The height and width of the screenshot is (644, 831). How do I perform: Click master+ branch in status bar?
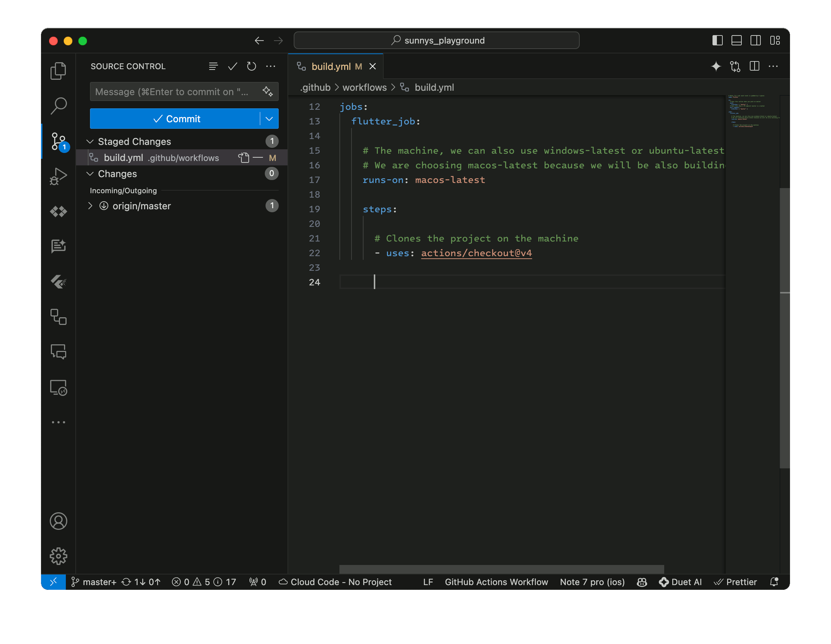pos(94,581)
